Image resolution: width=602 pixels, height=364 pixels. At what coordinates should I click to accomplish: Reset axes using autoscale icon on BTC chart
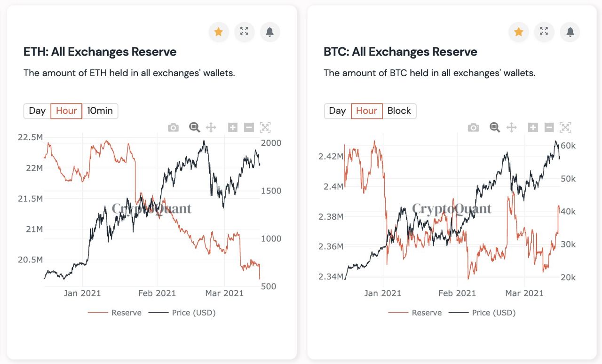pos(565,127)
